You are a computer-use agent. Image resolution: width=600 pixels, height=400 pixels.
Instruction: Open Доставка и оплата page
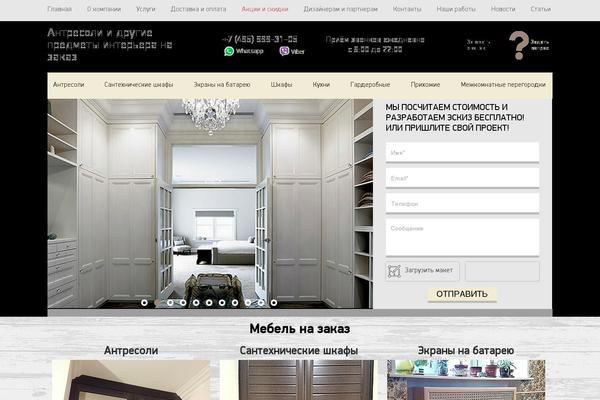coord(198,9)
